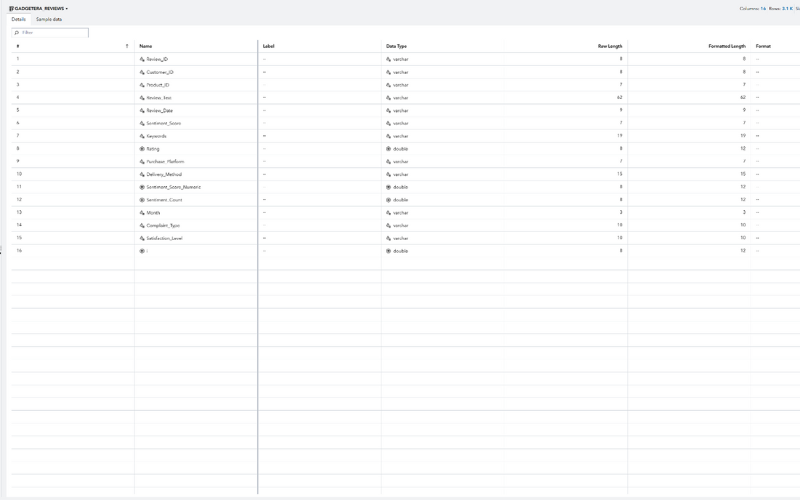Viewport: 800px width, 500px height.
Task: Sort by the Label column header
Action: pos(268,46)
